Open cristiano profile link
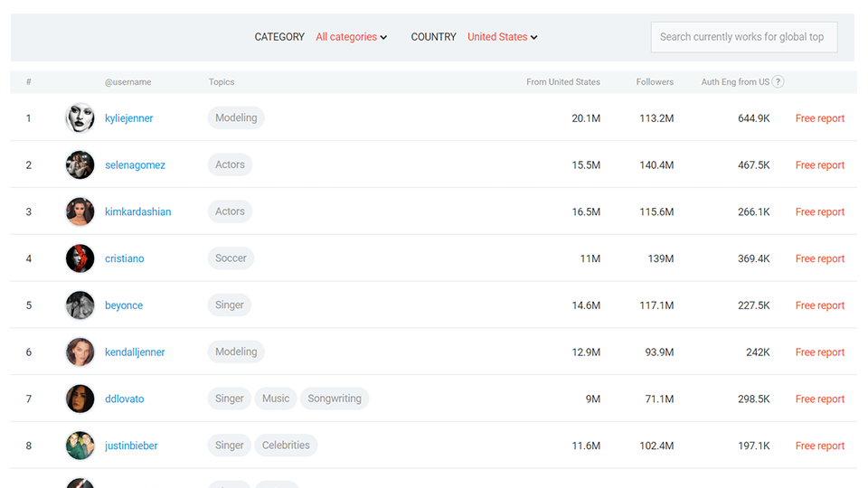868x488 pixels. (x=125, y=258)
